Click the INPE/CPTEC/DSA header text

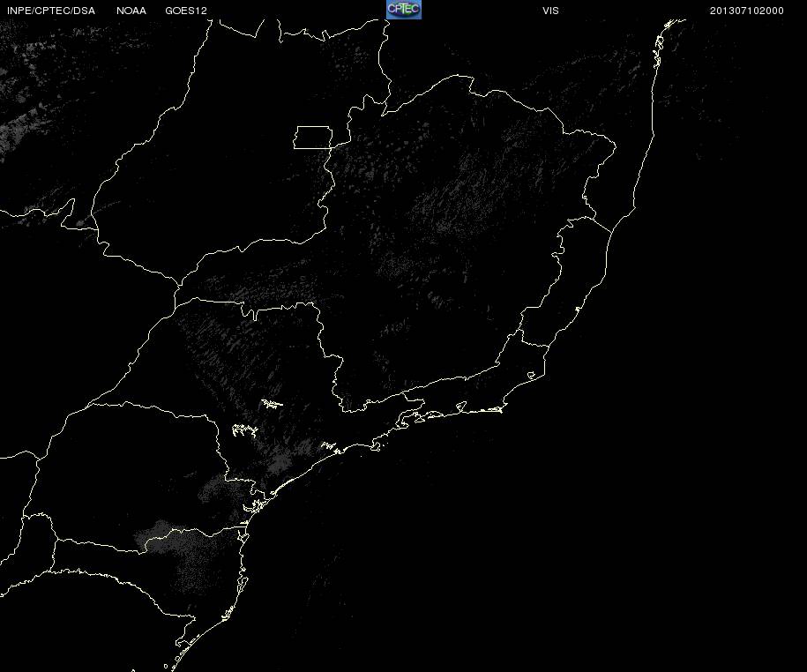[51, 11]
